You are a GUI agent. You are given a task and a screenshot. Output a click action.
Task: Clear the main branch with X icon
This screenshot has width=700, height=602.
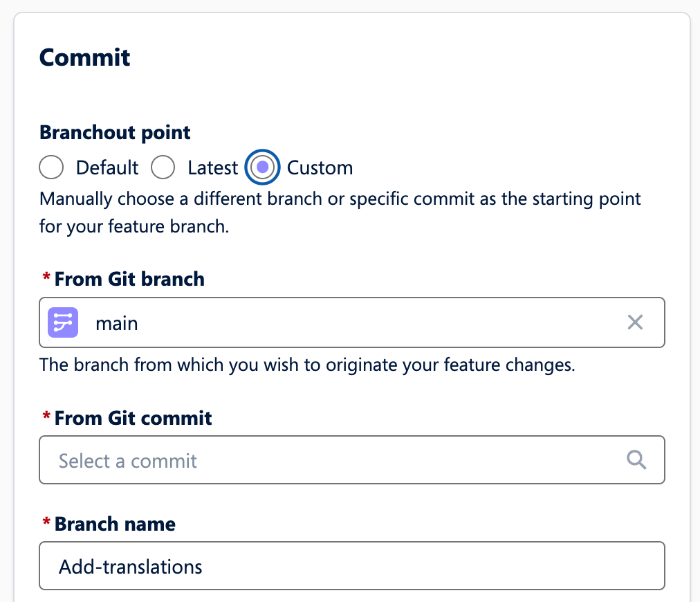point(635,322)
